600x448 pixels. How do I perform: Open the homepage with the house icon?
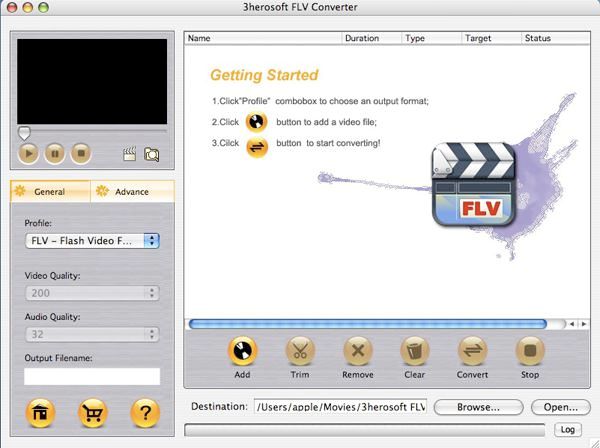(x=40, y=413)
